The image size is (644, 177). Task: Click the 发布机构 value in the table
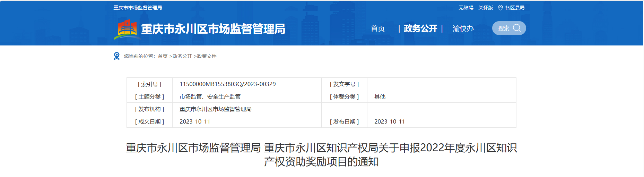[215, 109]
